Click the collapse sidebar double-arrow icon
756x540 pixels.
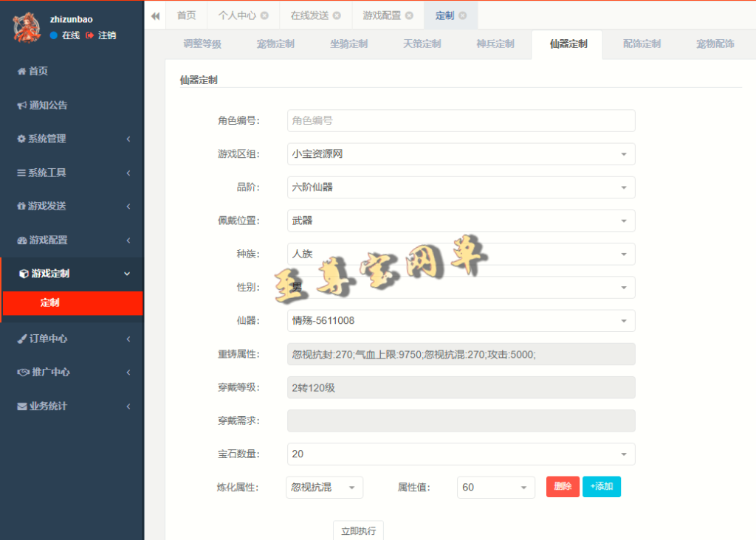[155, 15]
